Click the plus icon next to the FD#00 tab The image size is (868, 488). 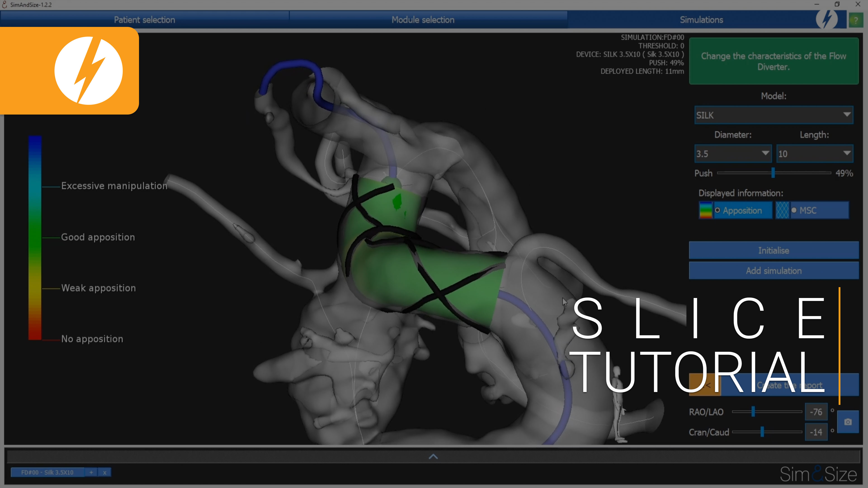coord(91,472)
